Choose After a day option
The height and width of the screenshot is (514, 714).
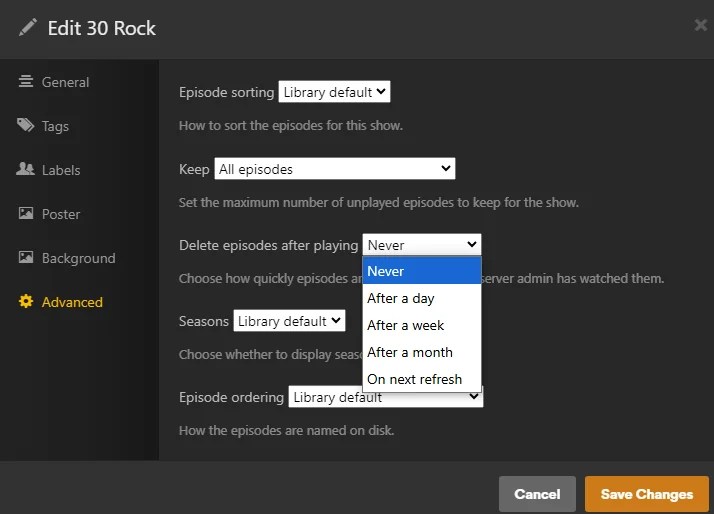[x=422, y=298]
